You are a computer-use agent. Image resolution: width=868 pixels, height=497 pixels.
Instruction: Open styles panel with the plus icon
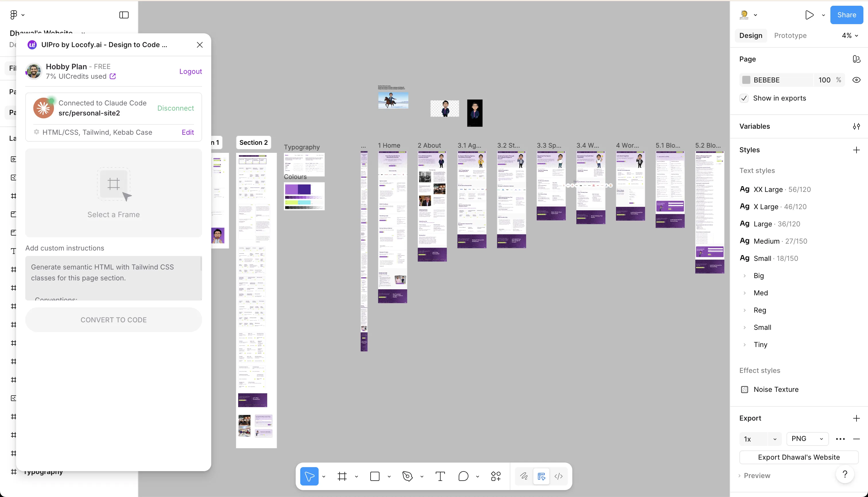click(x=857, y=150)
